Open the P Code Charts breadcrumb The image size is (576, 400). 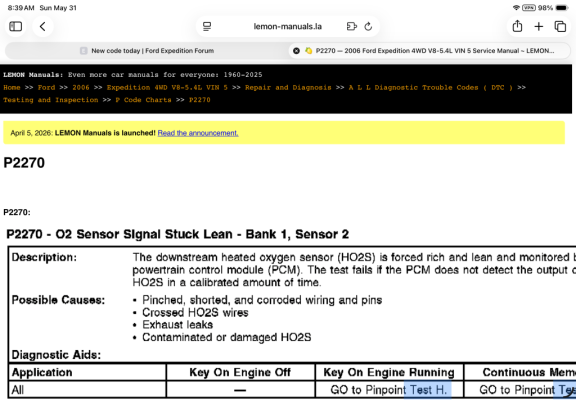click(x=143, y=100)
